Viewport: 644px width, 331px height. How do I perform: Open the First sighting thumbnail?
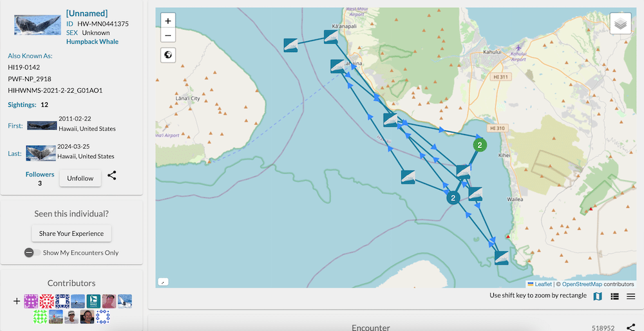(42, 126)
